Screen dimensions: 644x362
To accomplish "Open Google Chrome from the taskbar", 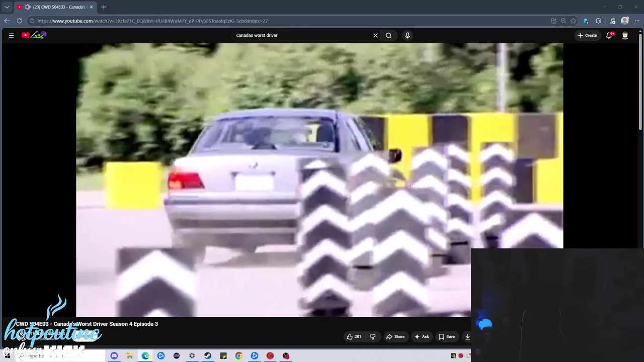I will [x=239, y=355].
